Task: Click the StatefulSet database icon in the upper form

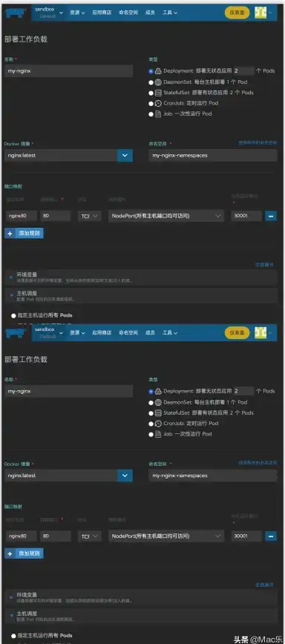Action: (159, 93)
